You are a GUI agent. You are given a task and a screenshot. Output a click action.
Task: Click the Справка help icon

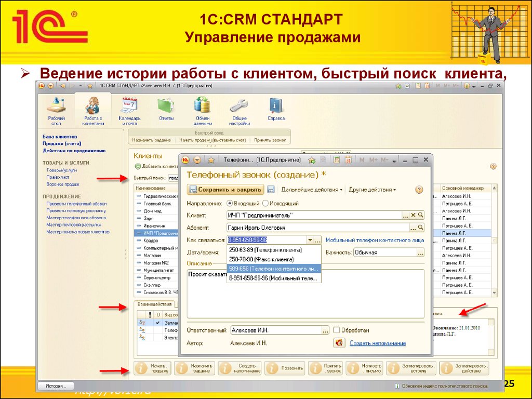pyautogui.click(x=276, y=106)
